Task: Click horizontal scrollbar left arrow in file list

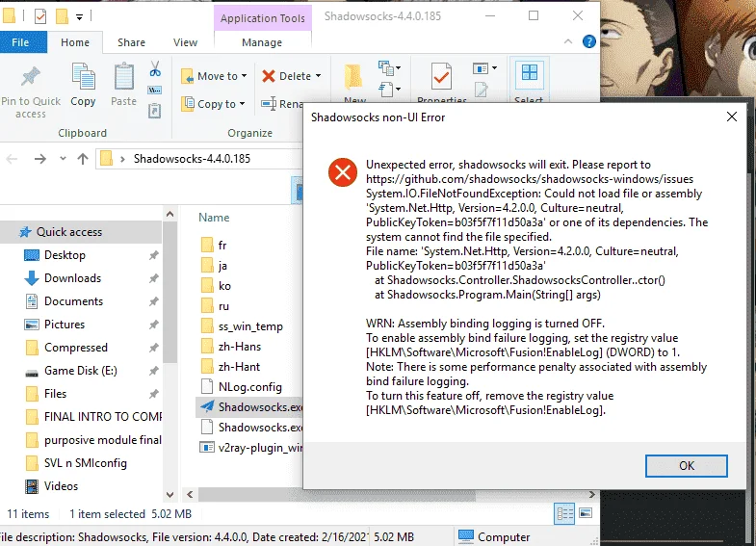Action: tap(190, 494)
